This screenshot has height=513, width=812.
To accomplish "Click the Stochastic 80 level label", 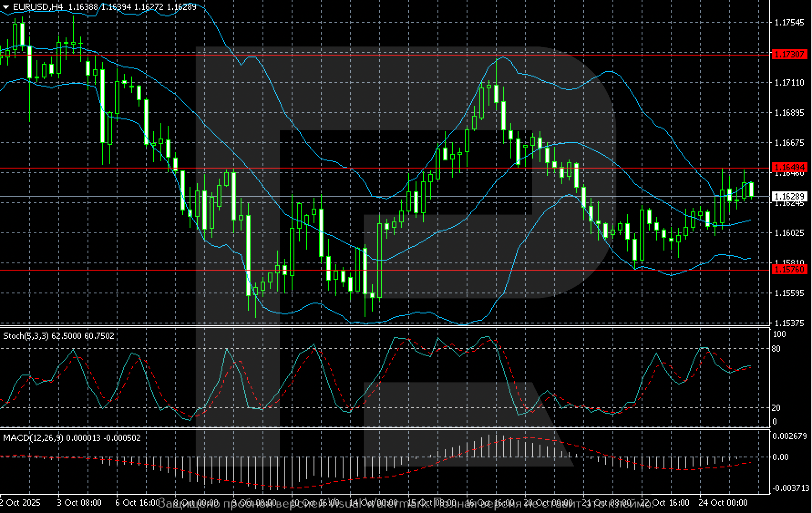I will 776,349.
